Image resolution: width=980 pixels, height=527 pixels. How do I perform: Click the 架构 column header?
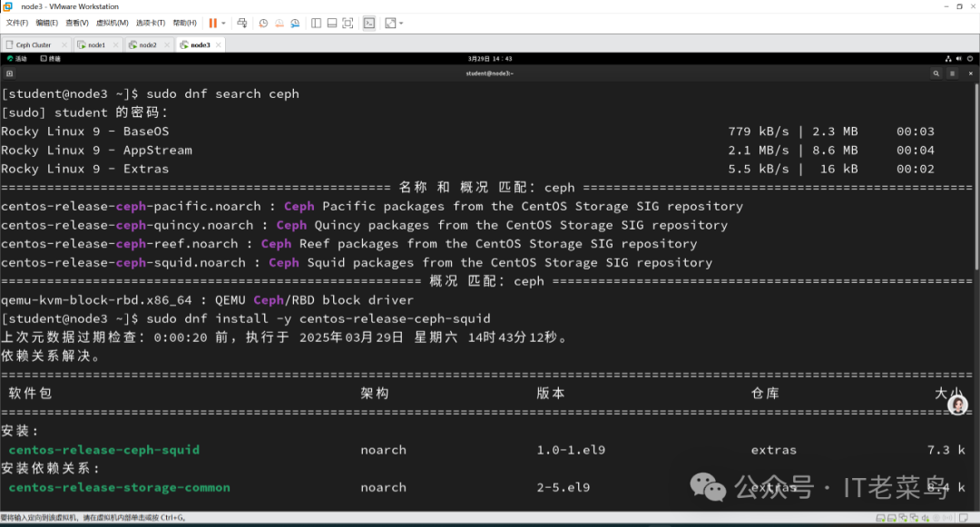pyautogui.click(x=375, y=394)
